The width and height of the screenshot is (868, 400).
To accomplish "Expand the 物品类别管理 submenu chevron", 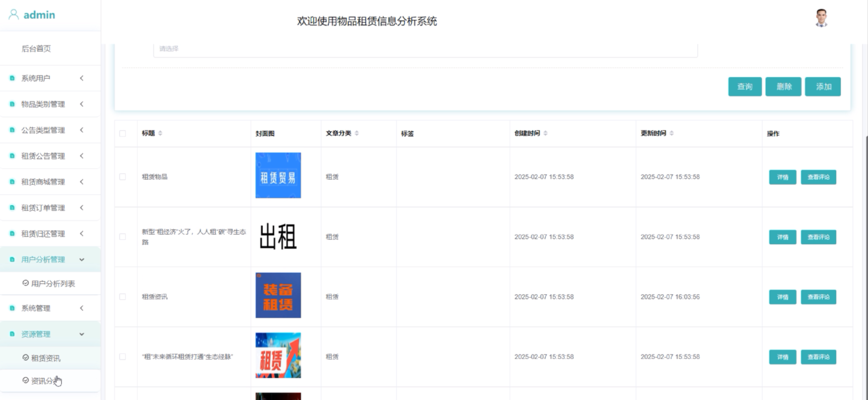I will pyautogui.click(x=82, y=104).
